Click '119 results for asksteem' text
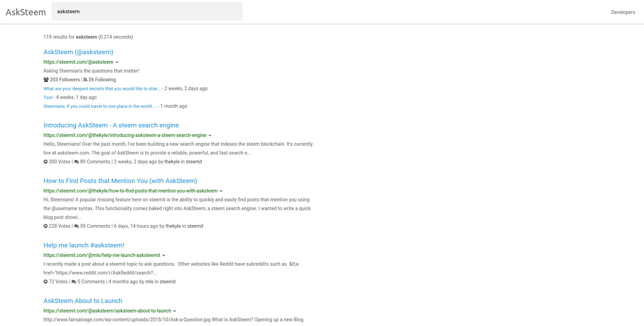644x326 pixels. coord(70,37)
